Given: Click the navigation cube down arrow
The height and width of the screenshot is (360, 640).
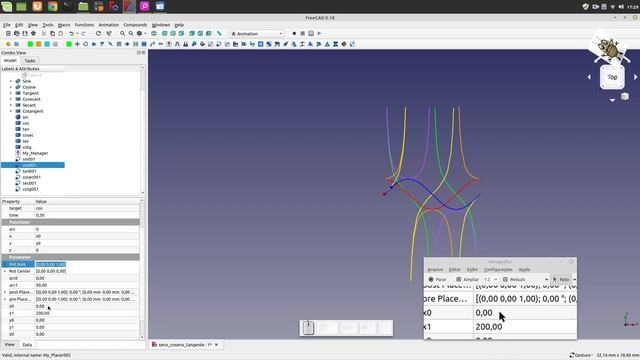Looking at the screenshot, I should [612, 100].
